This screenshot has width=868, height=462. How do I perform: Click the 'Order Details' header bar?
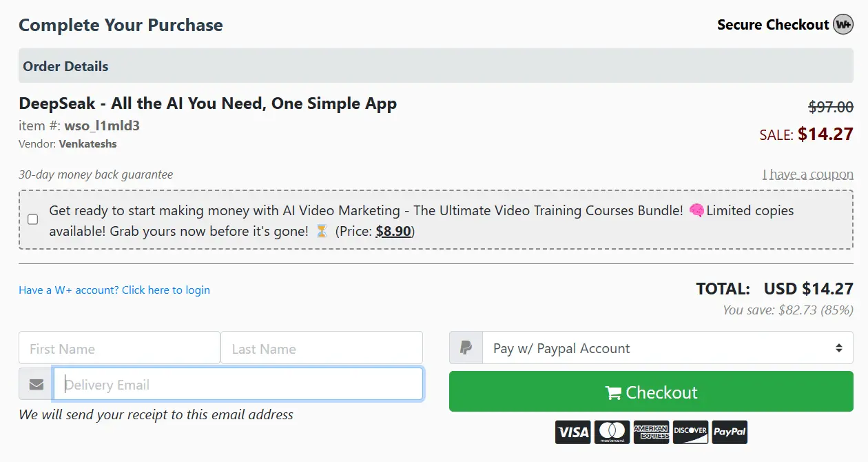(x=436, y=66)
